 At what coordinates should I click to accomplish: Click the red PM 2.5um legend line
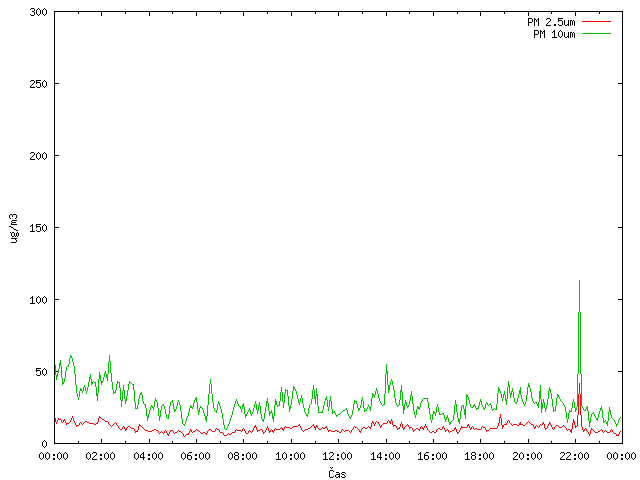pos(596,22)
